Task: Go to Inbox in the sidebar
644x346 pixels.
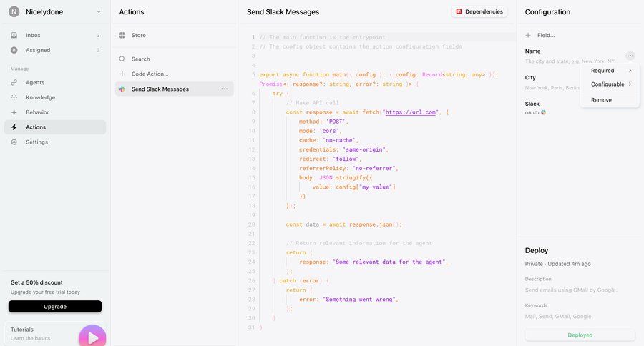Action: (55, 35)
